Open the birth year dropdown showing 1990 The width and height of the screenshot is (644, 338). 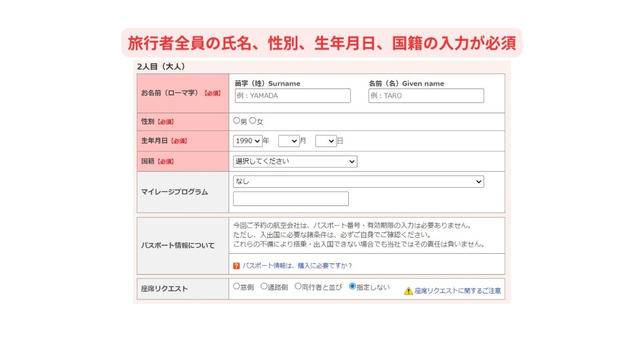click(x=248, y=141)
